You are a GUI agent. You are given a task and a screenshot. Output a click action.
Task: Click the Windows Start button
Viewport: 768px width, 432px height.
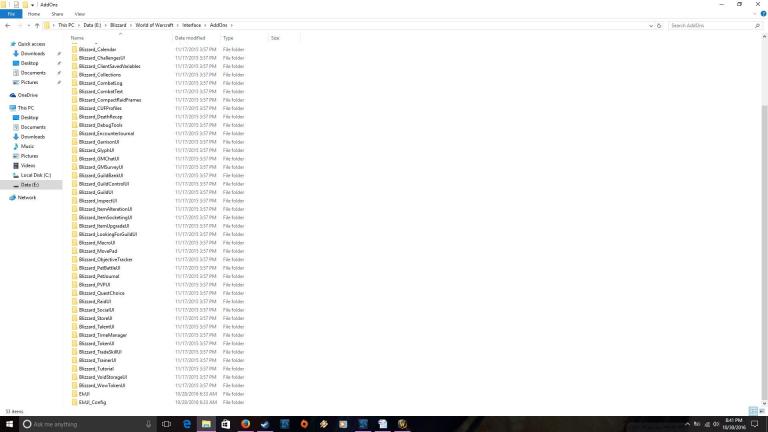click(x=8, y=423)
